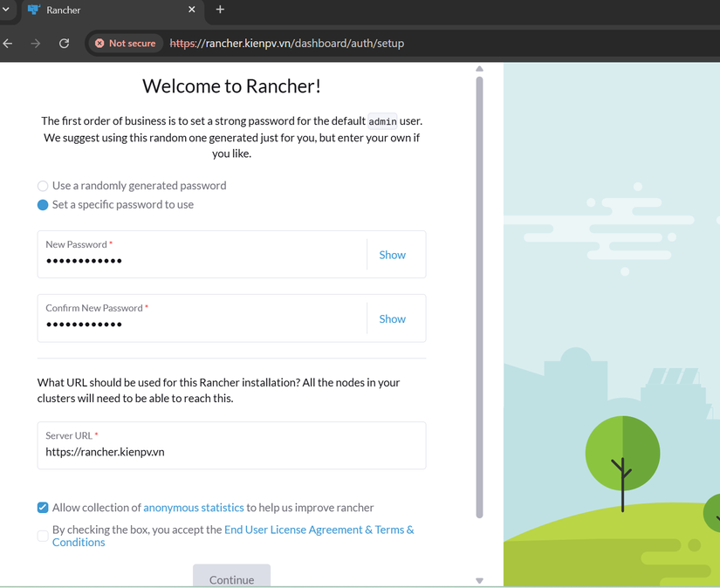The width and height of the screenshot is (720, 588).
Task: Show the New Password characters
Action: [x=392, y=256]
